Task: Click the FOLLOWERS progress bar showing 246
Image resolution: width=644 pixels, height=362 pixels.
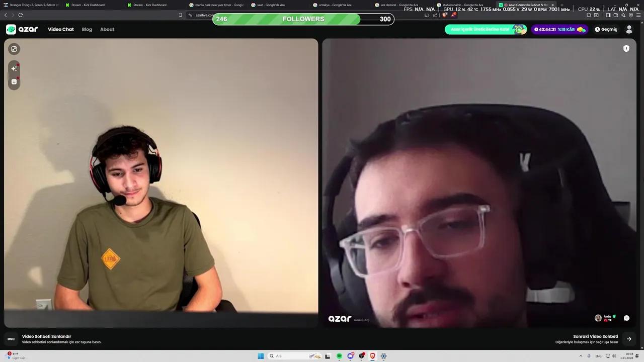Action: point(302,19)
